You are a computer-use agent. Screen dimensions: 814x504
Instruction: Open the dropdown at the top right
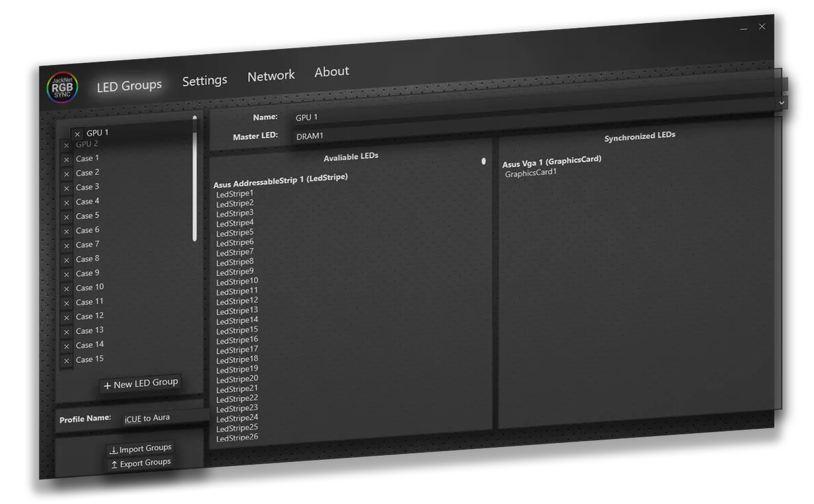click(x=782, y=102)
